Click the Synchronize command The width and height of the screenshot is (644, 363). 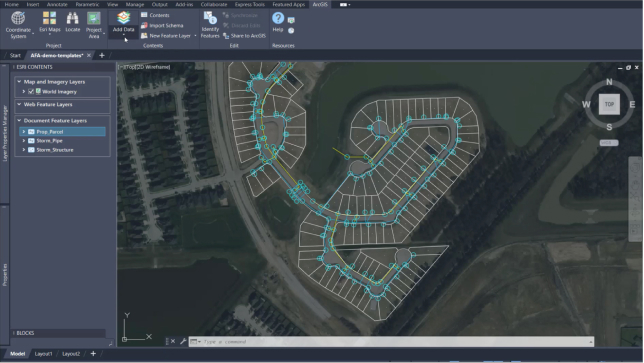(x=240, y=15)
